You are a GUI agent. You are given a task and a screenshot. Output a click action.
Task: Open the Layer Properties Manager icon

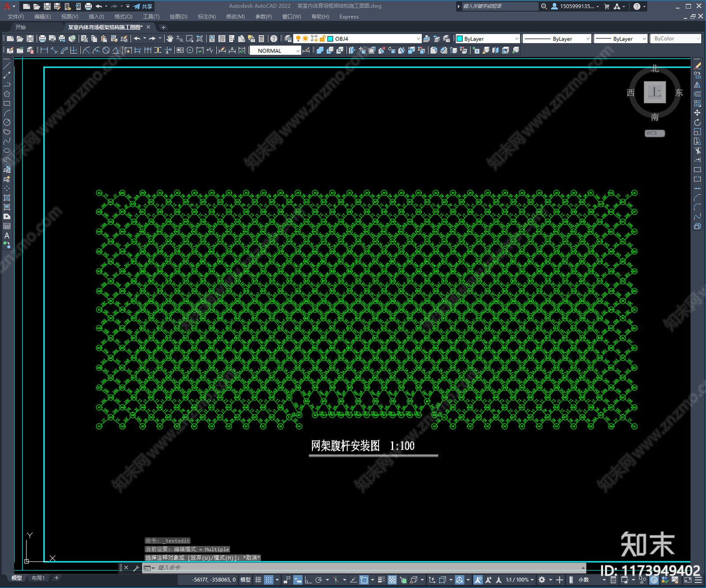tap(288, 39)
